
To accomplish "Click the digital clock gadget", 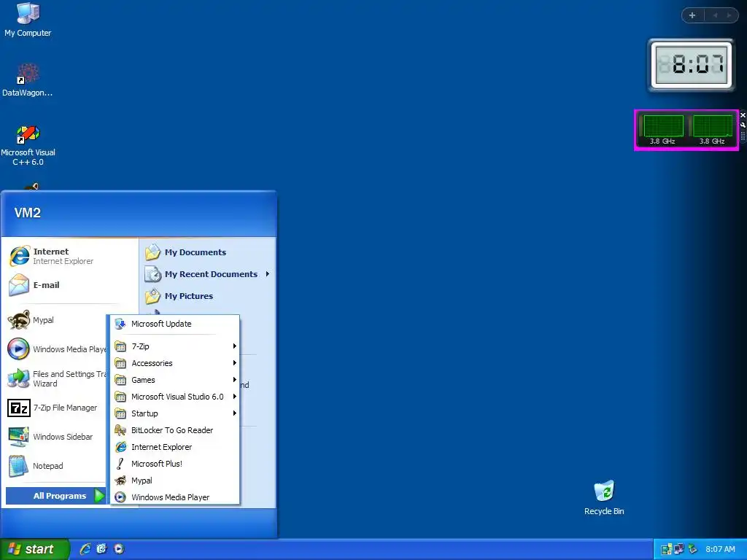I will pos(692,65).
